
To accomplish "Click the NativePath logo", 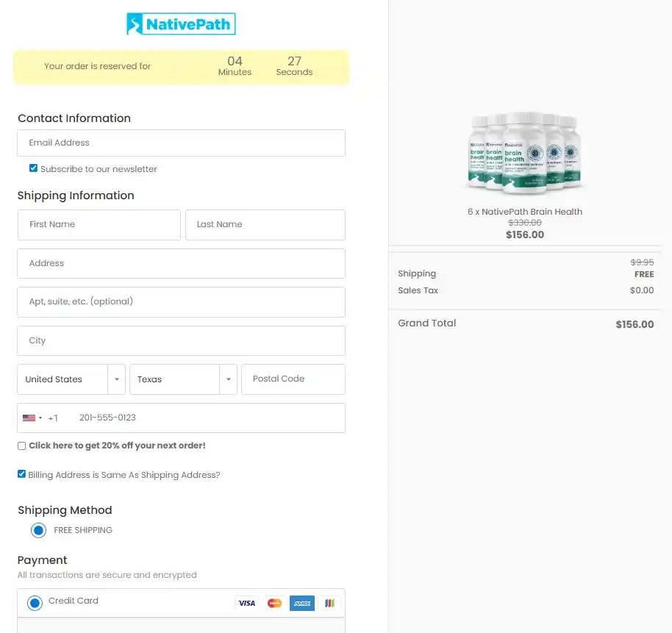I will (x=180, y=24).
